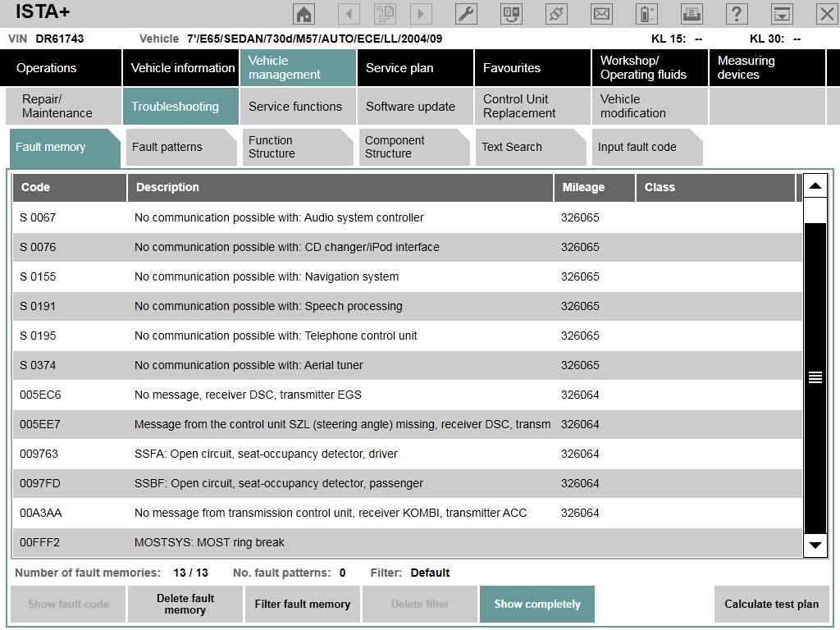This screenshot has height=630, width=840.
Task: Select the Vehicle management menu
Action: pos(298,68)
